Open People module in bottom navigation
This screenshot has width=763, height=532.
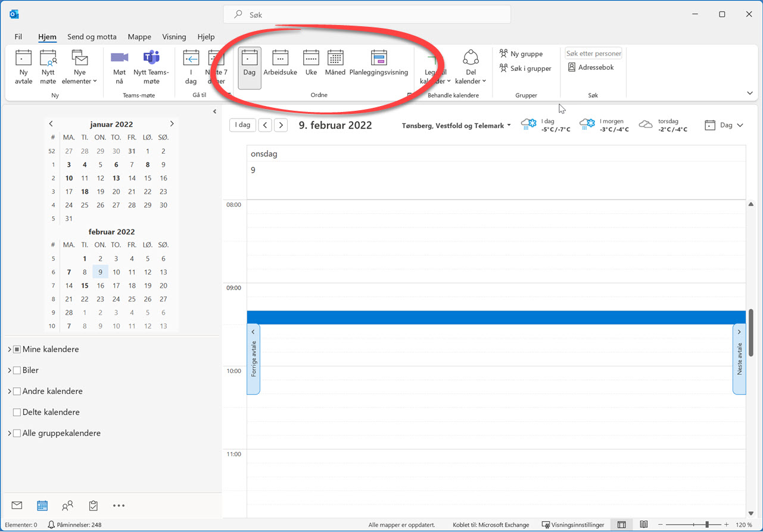pos(67,505)
